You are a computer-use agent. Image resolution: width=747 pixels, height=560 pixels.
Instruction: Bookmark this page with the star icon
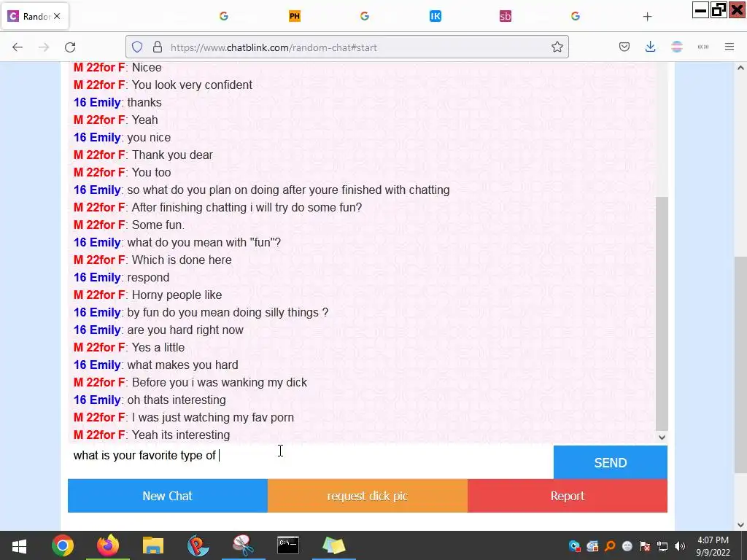coord(557,47)
